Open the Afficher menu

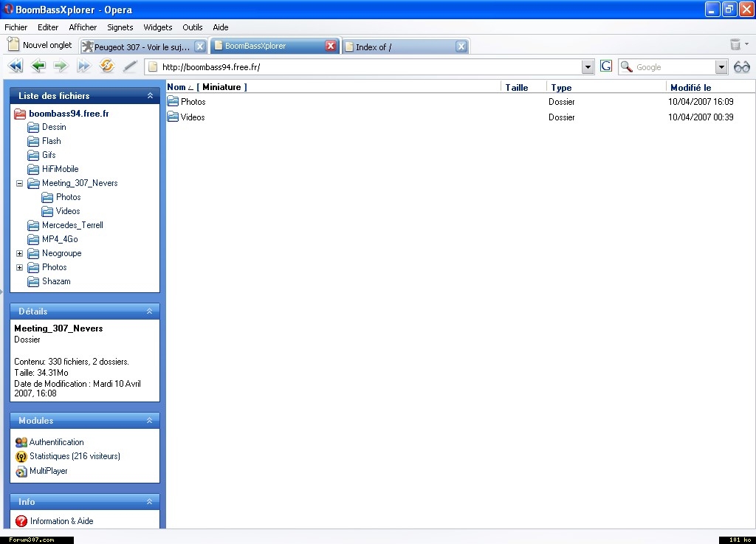[83, 27]
